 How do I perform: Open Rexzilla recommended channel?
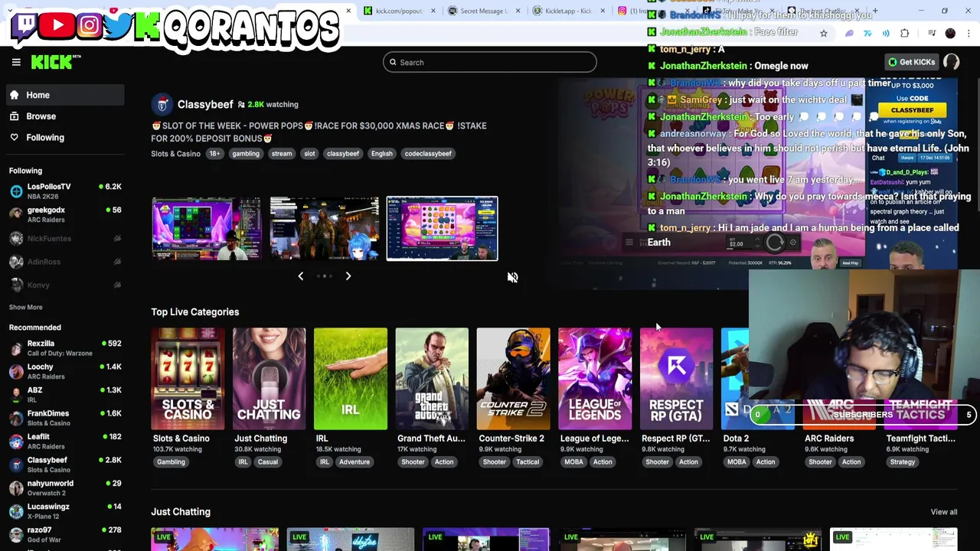pos(64,348)
